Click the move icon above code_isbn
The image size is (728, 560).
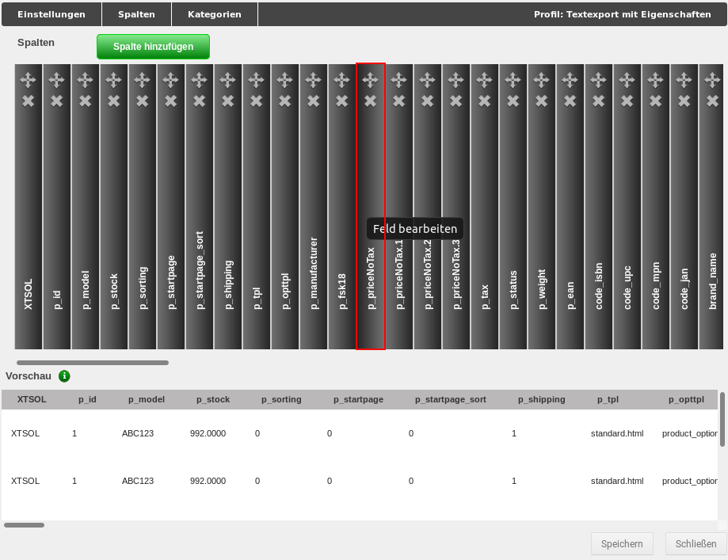pos(597,79)
